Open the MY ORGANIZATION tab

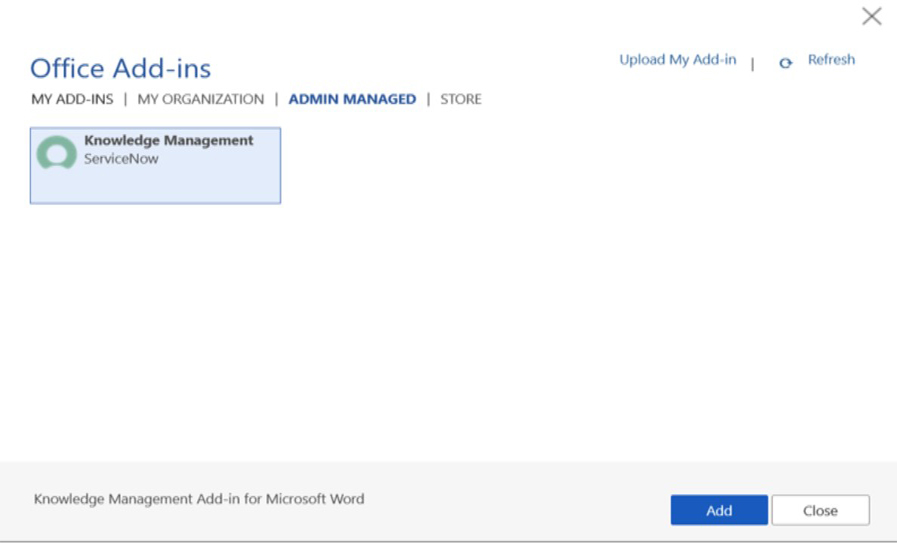click(x=200, y=99)
